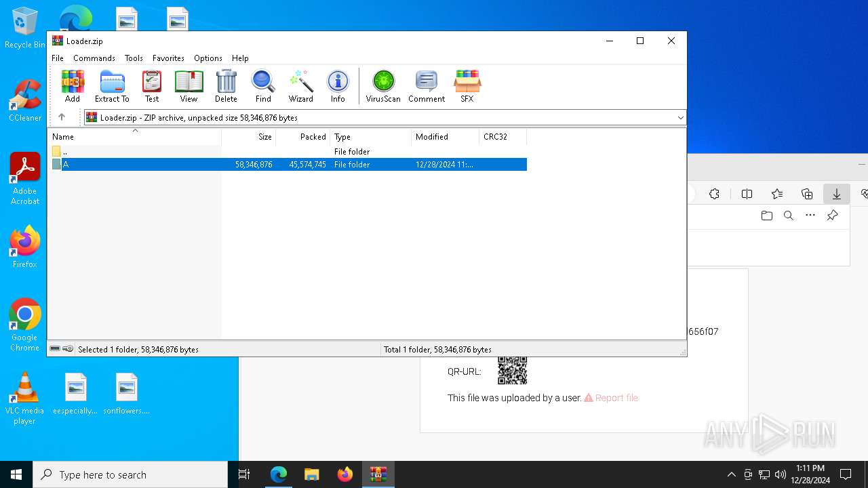This screenshot has height=488, width=868.
Task: Sort by Name column header
Action: tap(134, 137)
